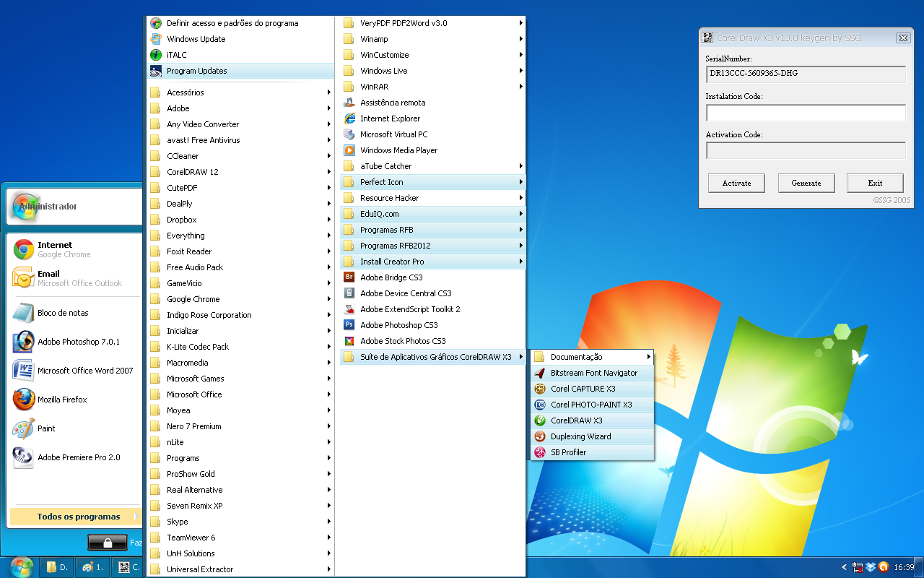924x578 pixels.
Task: Expand the Programas RFB2012 folder
Action: coord(432,246)
